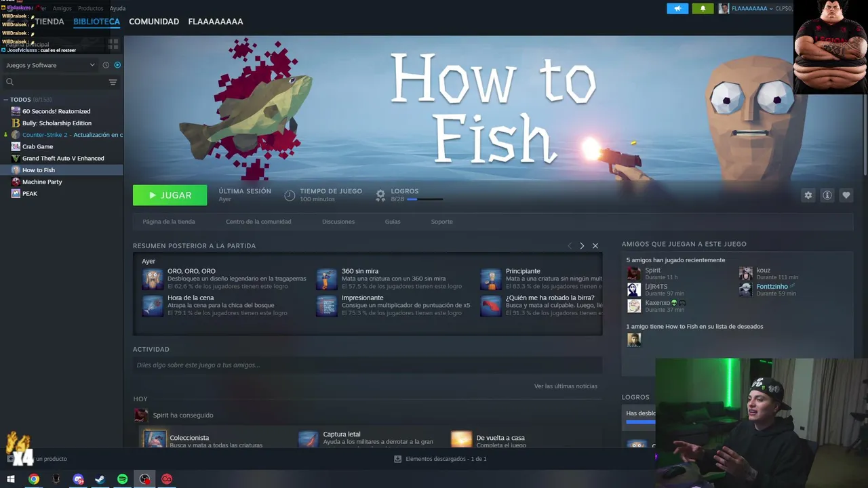868x488 pixels.
Task: Open Spotify from the taskbar
Action: point(122,479)
